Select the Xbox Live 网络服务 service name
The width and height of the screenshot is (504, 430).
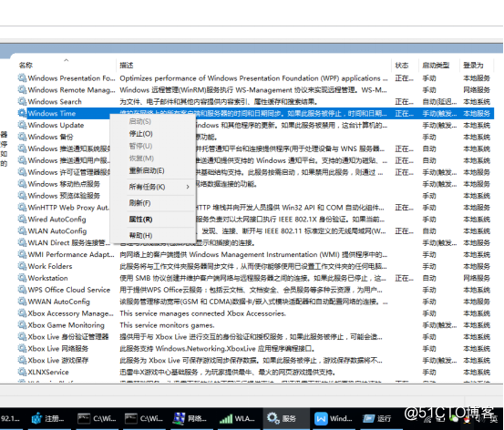pyautogui.click(x=58, y=349)
